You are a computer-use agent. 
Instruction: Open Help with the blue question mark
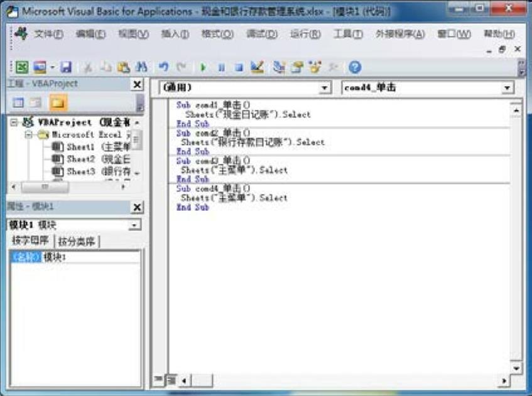355,67
